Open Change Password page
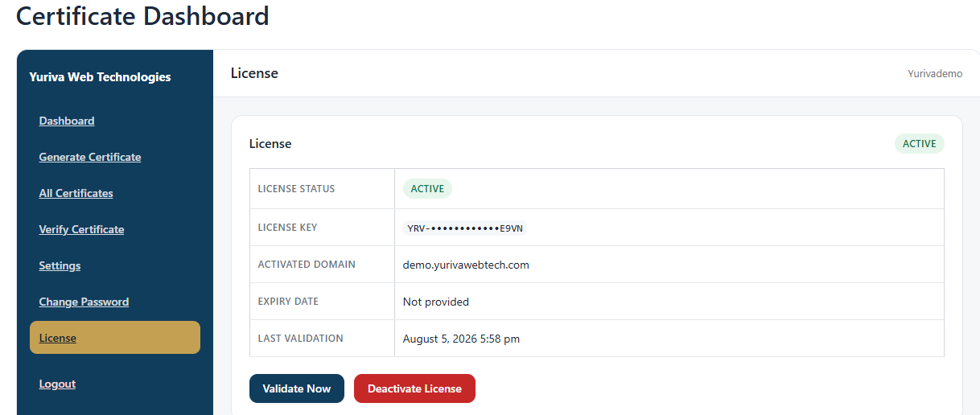The image size is (980, 415). 84,302
